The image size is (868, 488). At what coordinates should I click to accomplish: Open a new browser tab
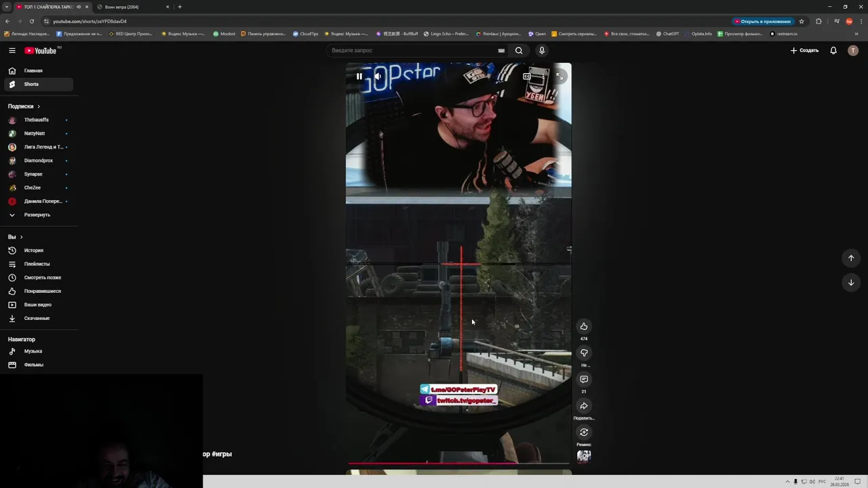coord(180,7)
